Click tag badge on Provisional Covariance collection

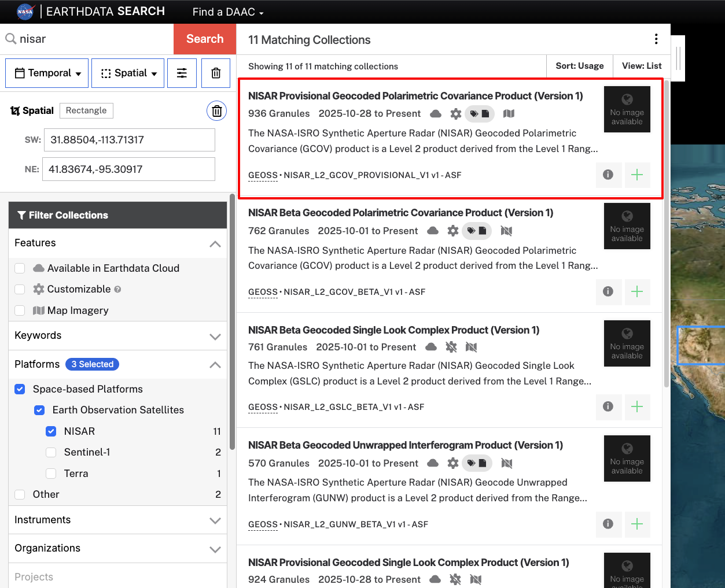(480, 114)
